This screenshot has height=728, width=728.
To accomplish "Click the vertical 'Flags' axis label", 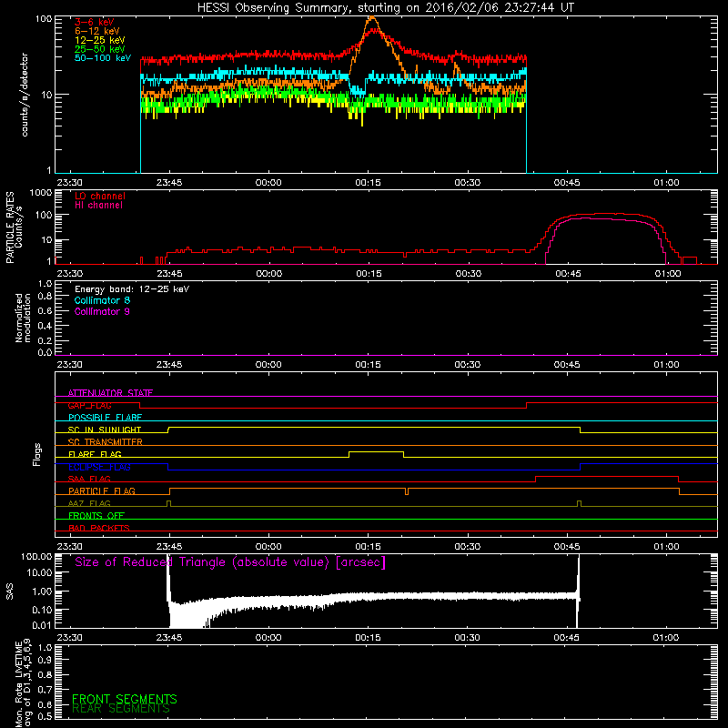I will tap(37, 454).
